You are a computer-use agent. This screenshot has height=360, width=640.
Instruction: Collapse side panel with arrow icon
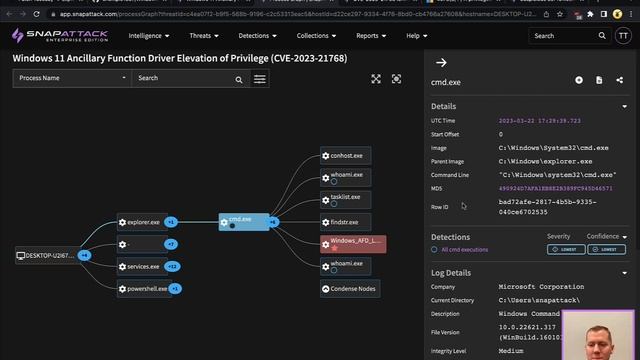pos(441,62)
